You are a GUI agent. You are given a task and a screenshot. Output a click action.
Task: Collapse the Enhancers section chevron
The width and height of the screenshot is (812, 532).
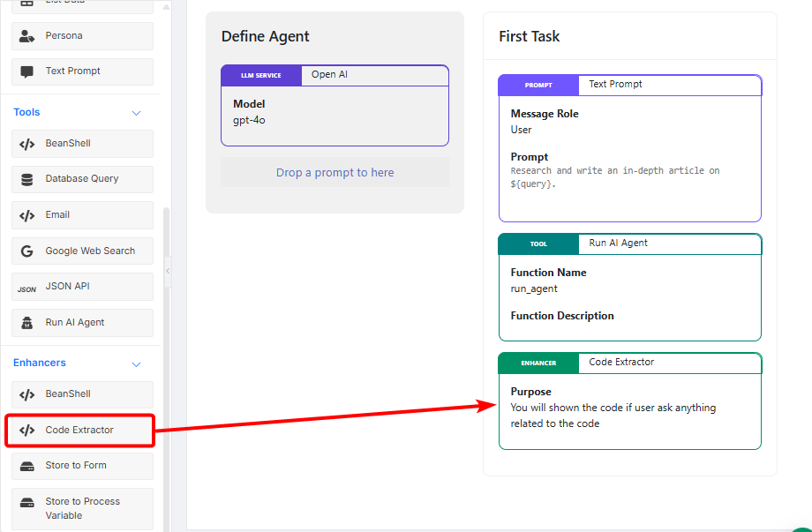click(136, 363)
